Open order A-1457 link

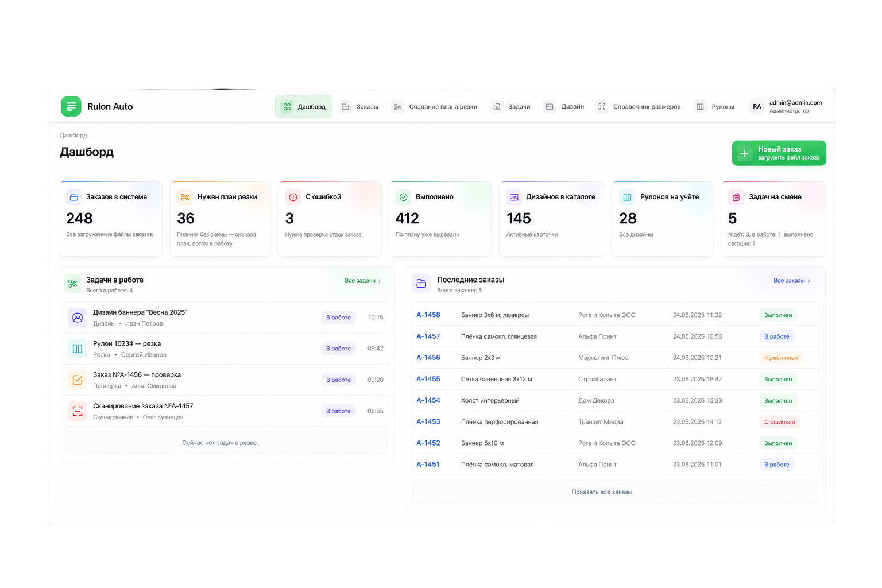point(428,336)
